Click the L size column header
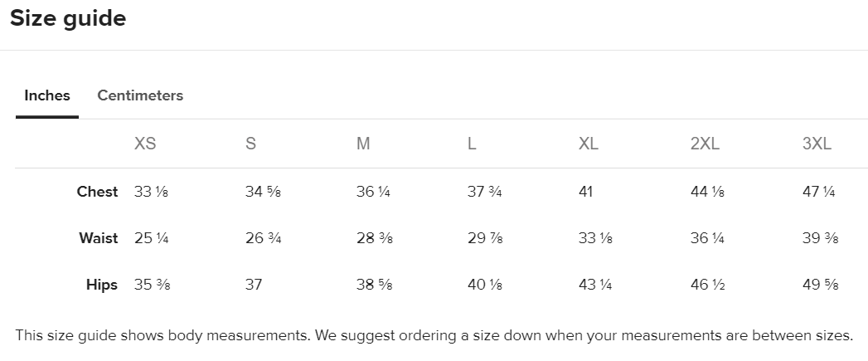This screenshot has height=361, width=868. (x=472, y=144)
